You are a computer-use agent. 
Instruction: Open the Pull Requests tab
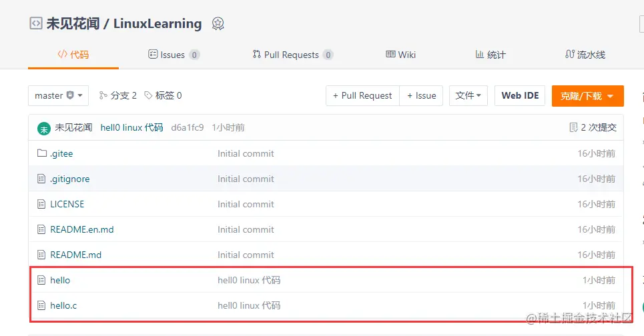tap(293, 55)
